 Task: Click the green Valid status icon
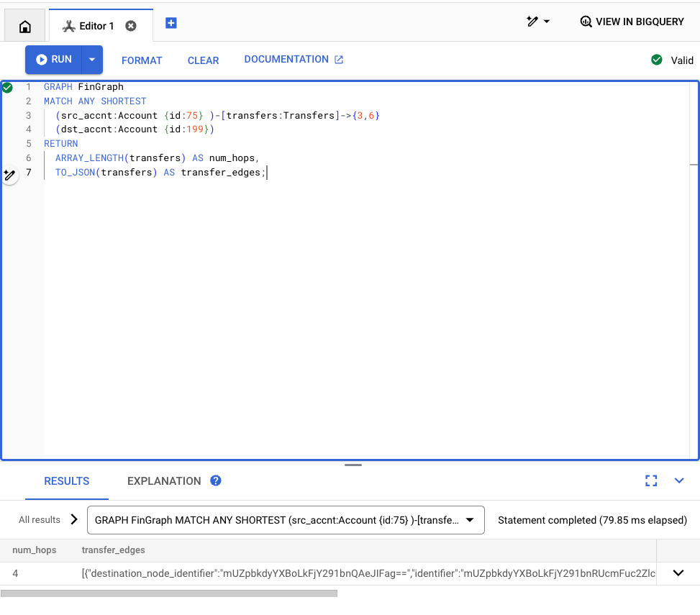pyautogui.click(x=656, y=60)
